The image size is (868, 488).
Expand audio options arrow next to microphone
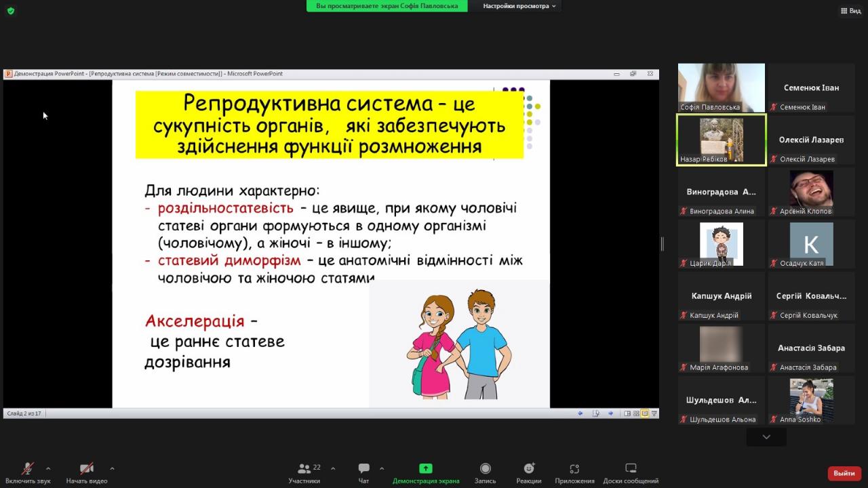pyautogui.click(x=48, y=468)
